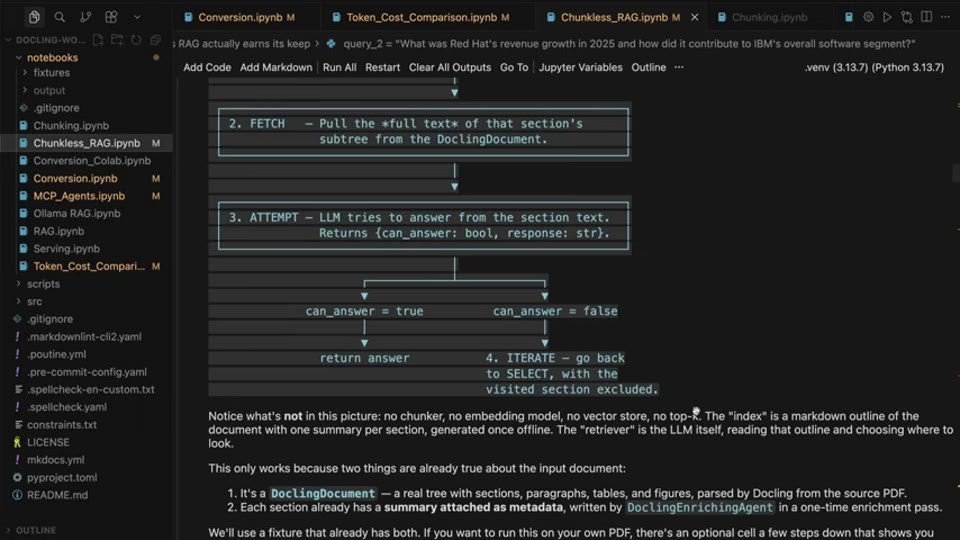This screenshot has width=960, height=540.
Task: Expand the OUTLINE section in the sidebar
Action: [x=36, y=530]
